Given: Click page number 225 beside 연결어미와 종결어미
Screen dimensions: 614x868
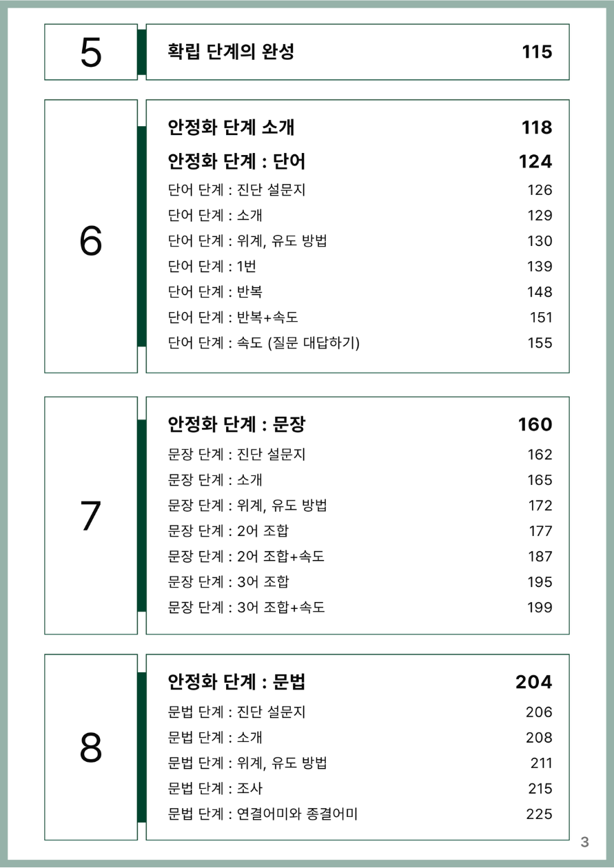Looking at the screenshot, I should click(539, 814).
